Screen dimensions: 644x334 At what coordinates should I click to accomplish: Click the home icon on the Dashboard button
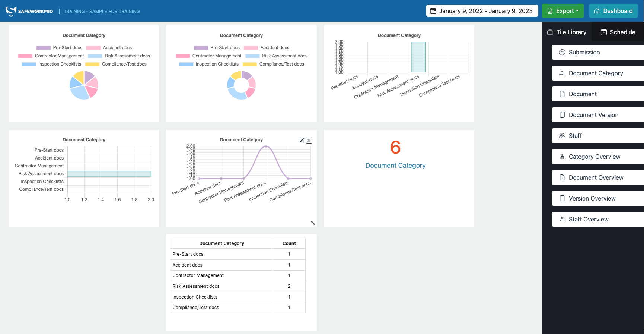pos(597,11)
